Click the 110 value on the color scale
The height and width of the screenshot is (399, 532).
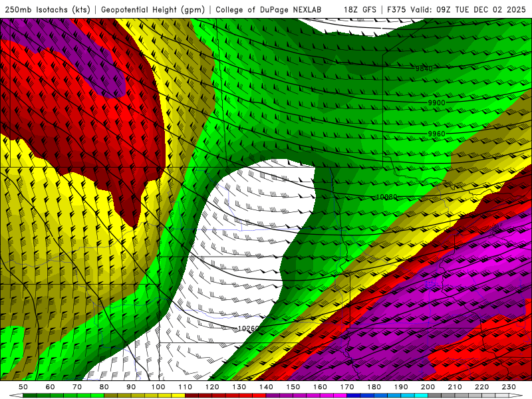(x=186, y=387)
